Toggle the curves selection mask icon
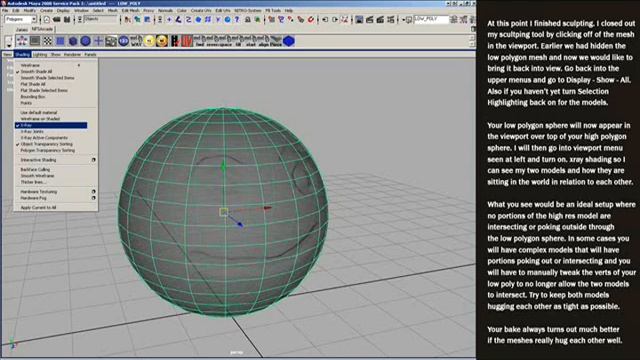Screen dimensions: 640x360 click(188, 19)
